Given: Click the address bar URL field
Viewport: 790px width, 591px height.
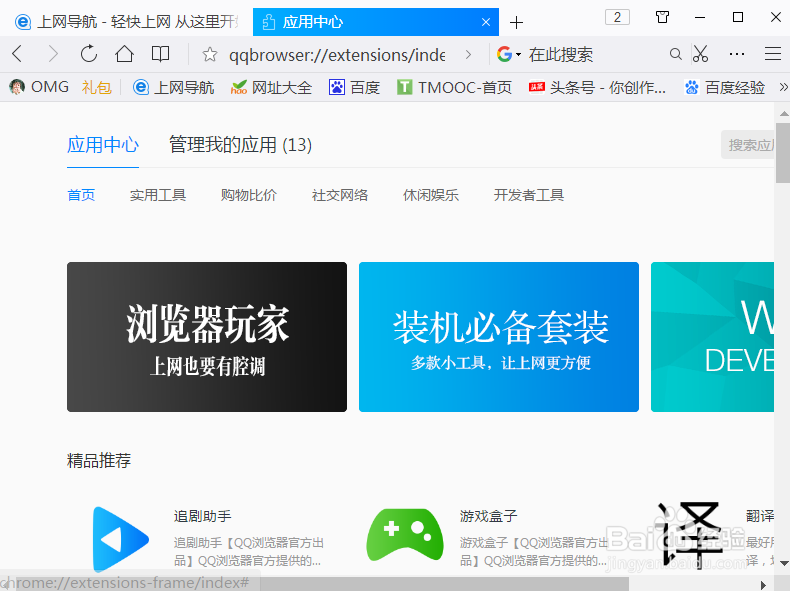Looking at the screenshot, I should pos(337,54).
